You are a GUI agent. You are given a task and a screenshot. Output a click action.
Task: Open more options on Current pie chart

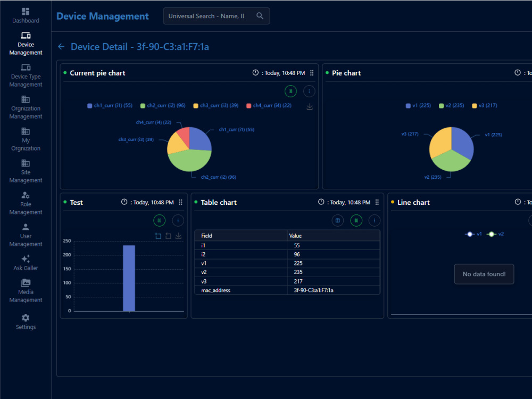pos(309,92)
